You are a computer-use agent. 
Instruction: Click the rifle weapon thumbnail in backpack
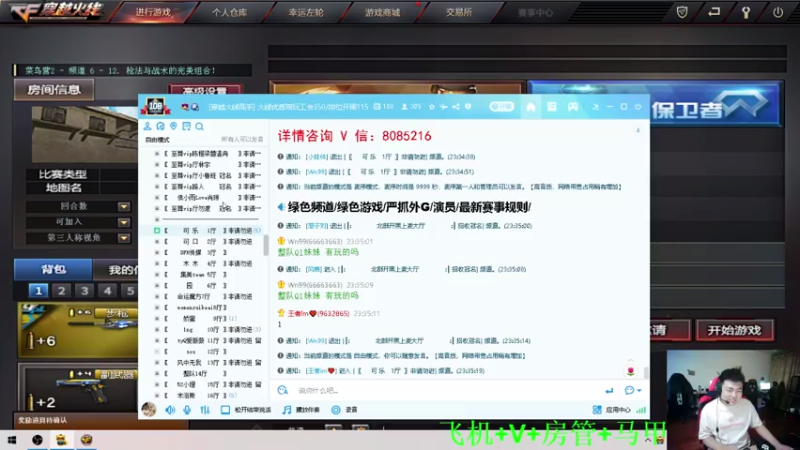[x=79, y=330]
